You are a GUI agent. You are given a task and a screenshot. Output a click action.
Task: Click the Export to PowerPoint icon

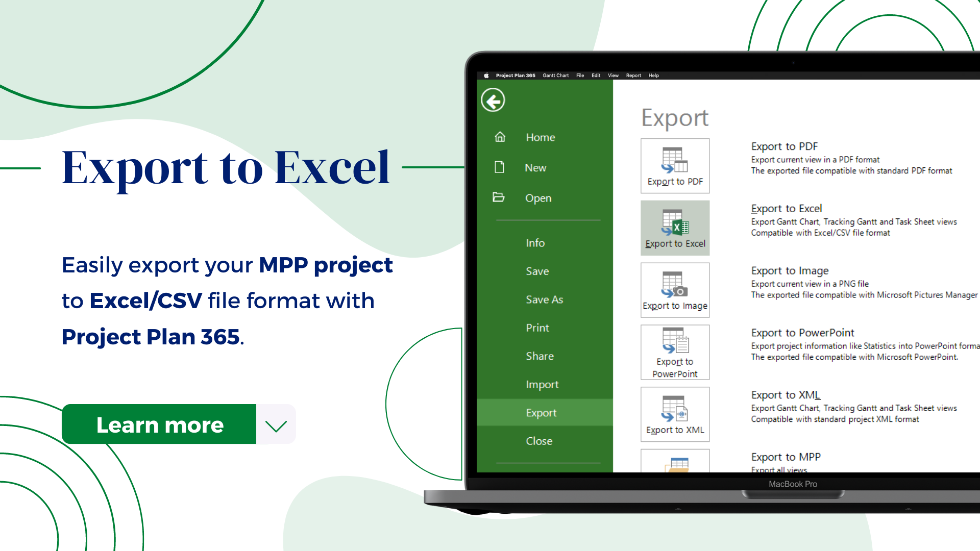[674, 352]
